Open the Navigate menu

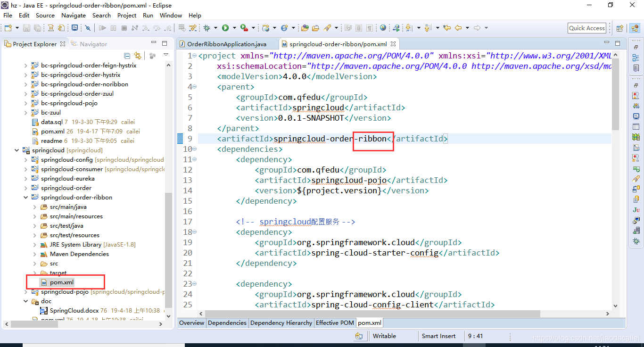(73, 15)
